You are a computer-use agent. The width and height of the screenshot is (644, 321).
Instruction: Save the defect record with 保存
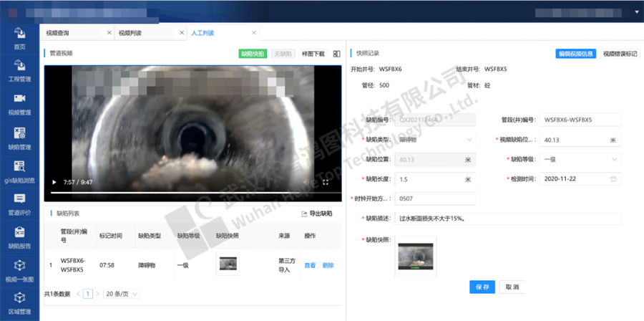482,287
